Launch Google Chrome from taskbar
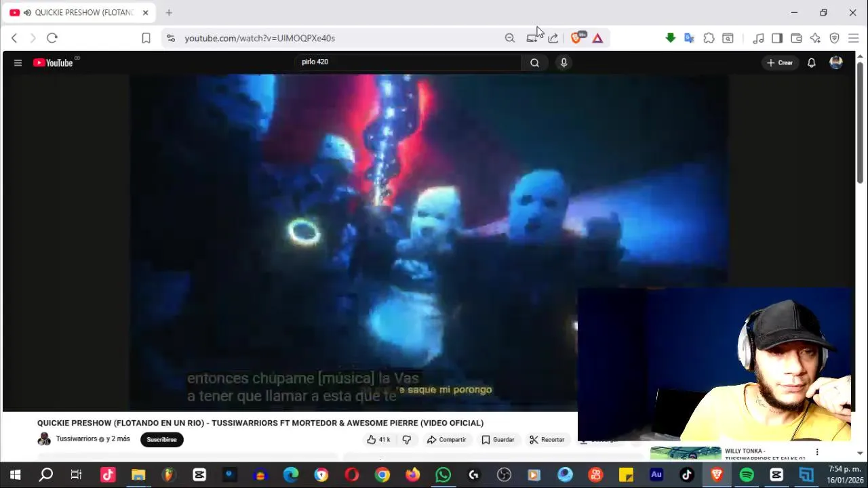The image size is (868, 488). (x=382, y=475)
